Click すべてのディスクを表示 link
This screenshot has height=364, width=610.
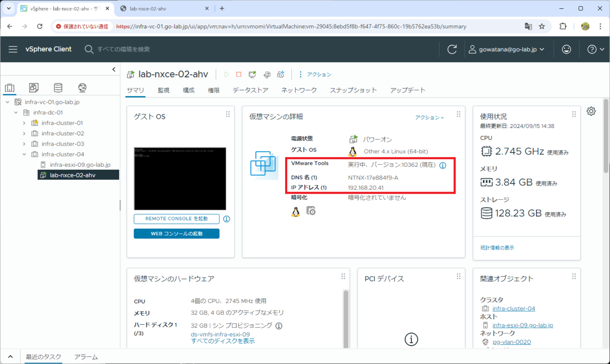(223, 341)
